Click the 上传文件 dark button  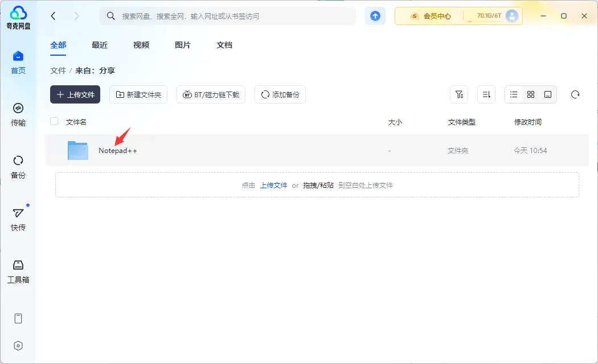point(75,94)
